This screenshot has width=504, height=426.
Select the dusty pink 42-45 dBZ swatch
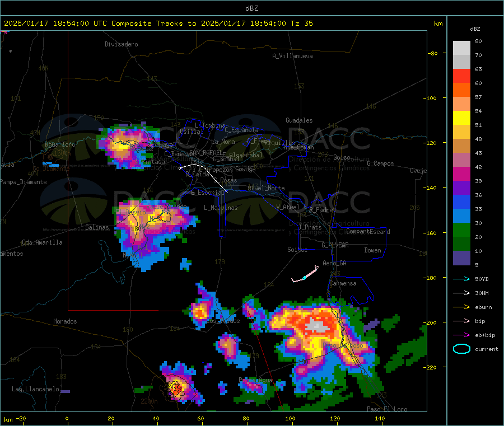tap(461, 160)
